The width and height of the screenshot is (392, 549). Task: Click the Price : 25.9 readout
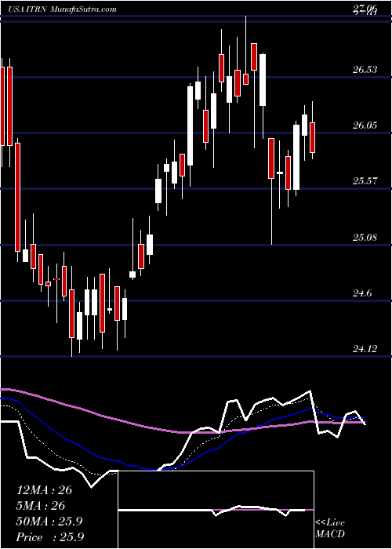click(x=50, y=537)
